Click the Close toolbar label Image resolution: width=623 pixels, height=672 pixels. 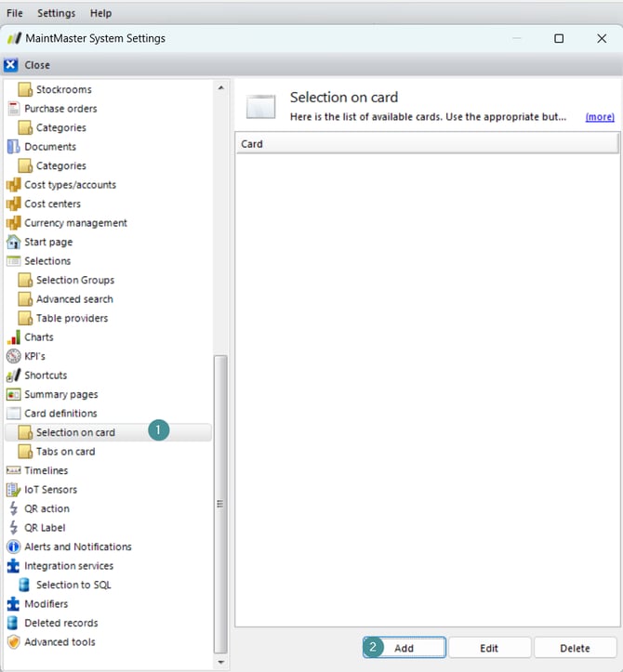(x=37, y=65)
